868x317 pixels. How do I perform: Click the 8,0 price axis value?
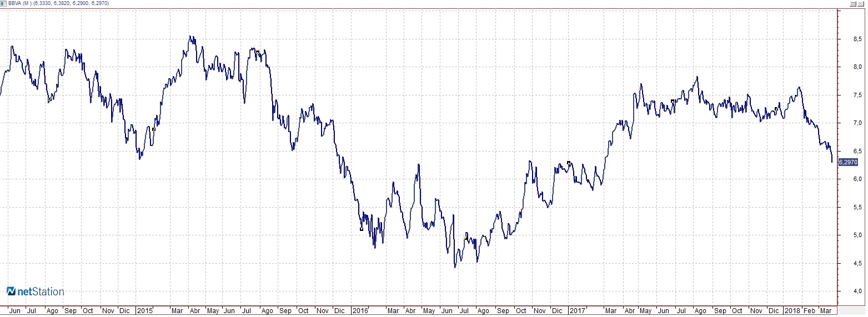[857, 67]
